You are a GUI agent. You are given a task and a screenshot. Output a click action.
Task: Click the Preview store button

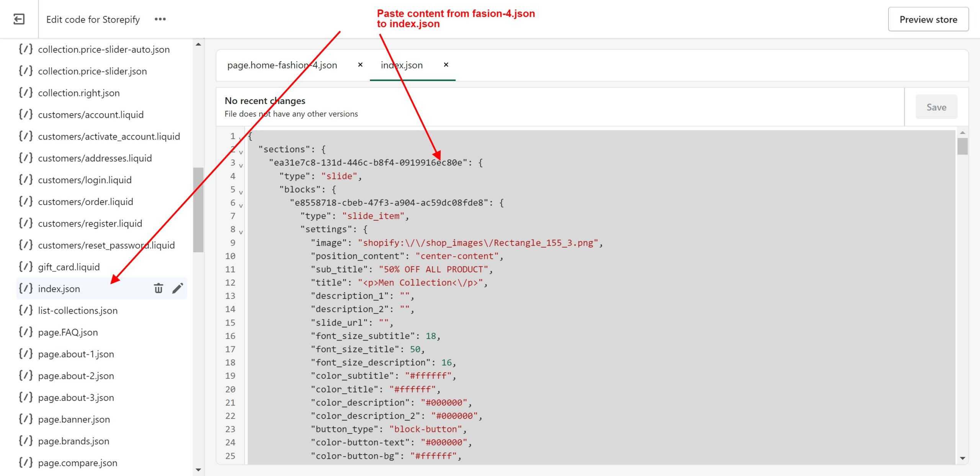tap(928, 19)
